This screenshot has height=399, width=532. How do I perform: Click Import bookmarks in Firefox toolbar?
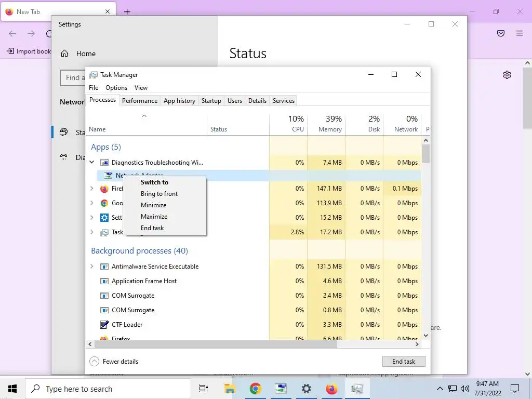click(x=29, y=51)
